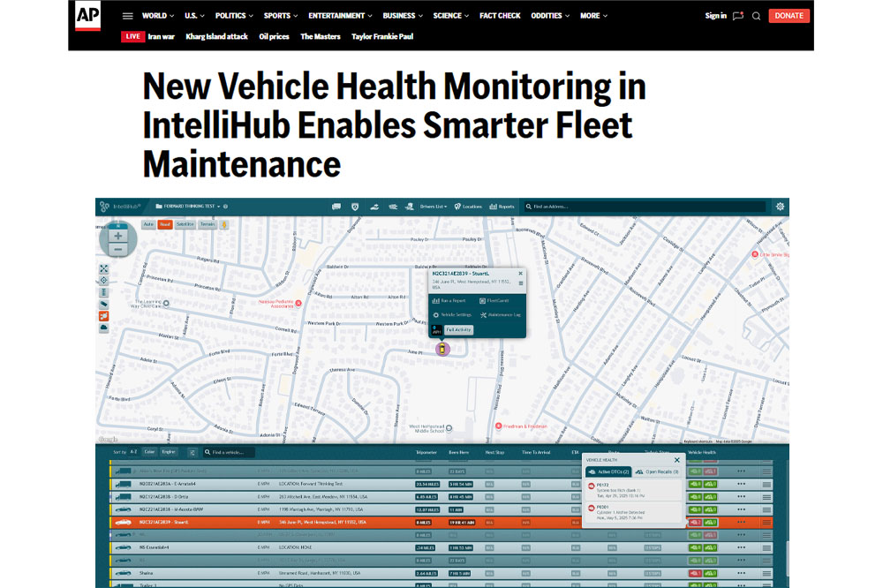This screenshot has width=883, height=588.
Task: Click FACT CHECK in the AP menu bar
Action: [x=500, y=15]
